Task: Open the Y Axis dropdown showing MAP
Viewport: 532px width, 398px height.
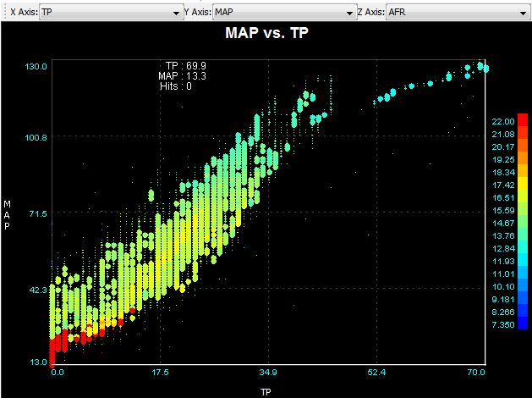Action: [x=285, y=13]
